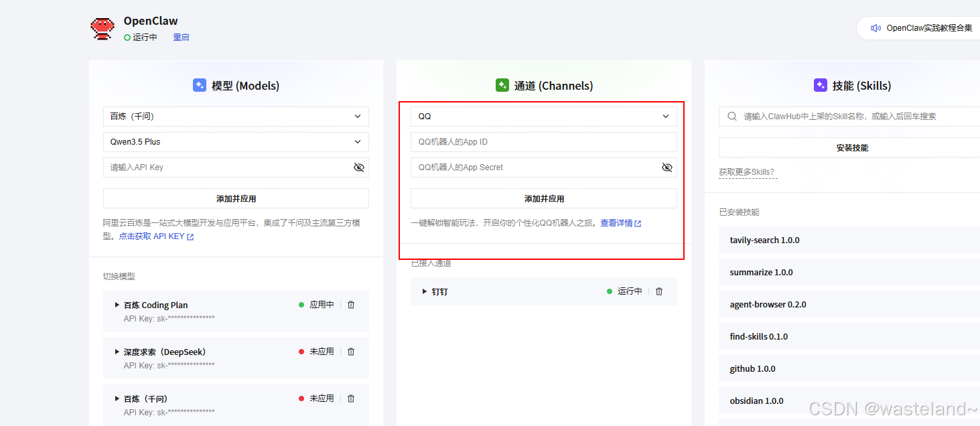Viewport: 980px width, 426px height.
Task: Click the search magnifier in Skills panel
Action: [x=731, y=116]
